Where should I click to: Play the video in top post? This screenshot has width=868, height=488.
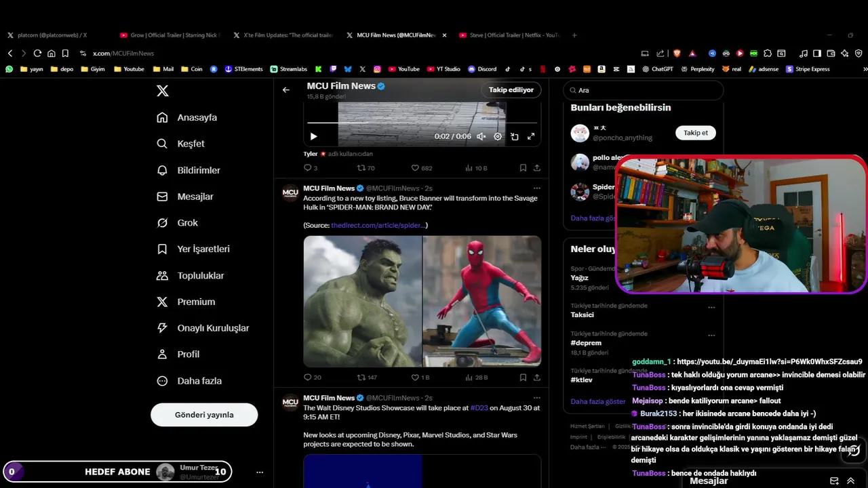313,136
